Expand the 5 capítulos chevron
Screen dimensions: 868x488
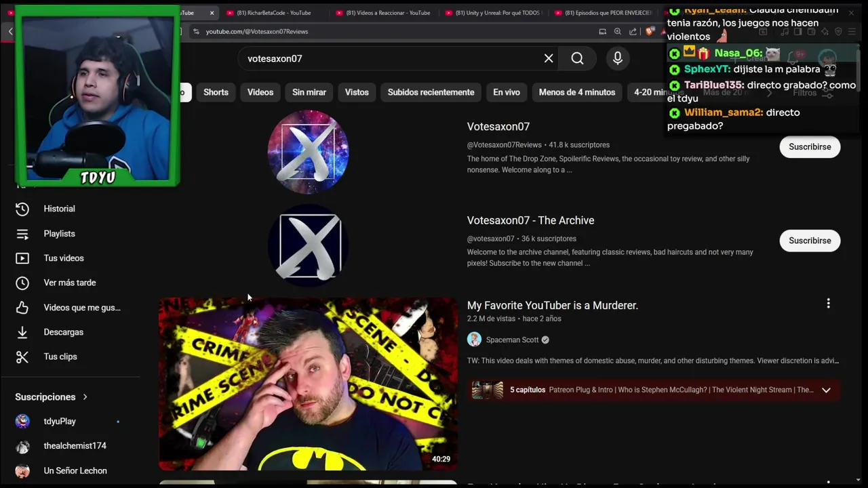click(x=826, y=390)
